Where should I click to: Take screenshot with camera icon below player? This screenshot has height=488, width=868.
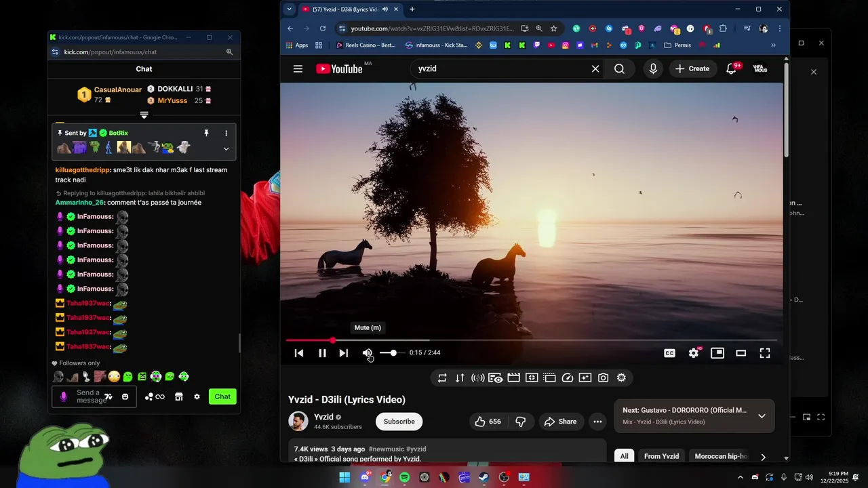pos(604,378)
